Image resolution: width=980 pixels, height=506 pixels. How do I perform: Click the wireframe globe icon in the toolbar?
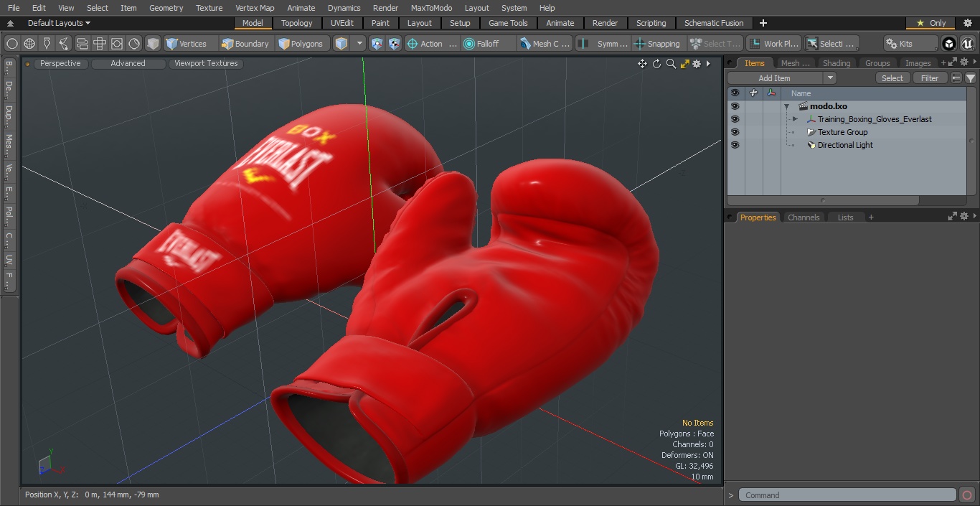pos(29,44)
